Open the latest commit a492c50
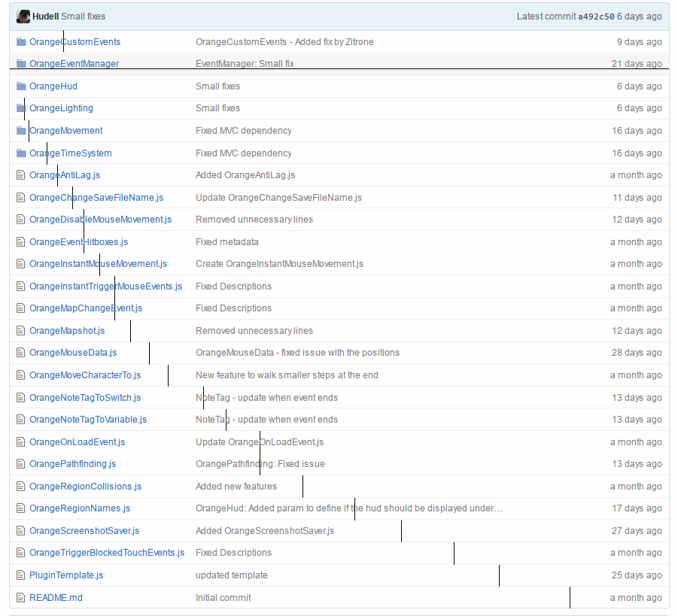The width and height of the screenshot is (678, 616). point(596,17)
